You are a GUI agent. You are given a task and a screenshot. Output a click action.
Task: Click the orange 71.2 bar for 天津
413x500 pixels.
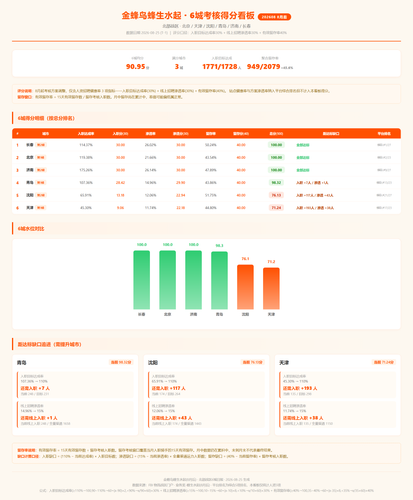coord(271,289)
